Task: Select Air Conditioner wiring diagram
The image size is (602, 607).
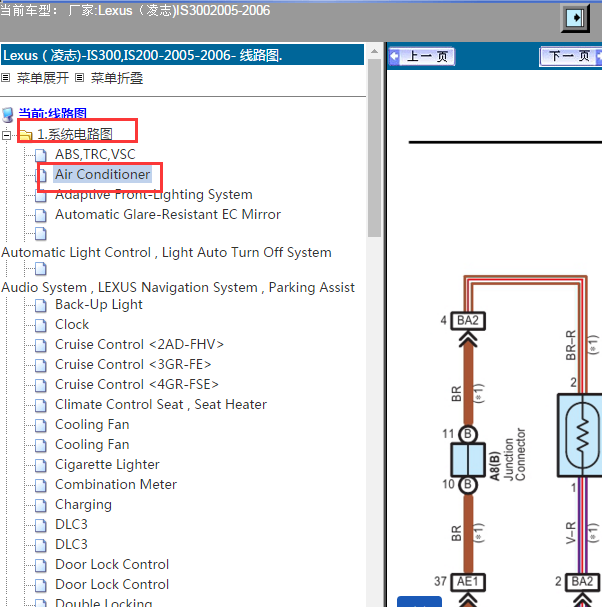Action: (102, 174)
